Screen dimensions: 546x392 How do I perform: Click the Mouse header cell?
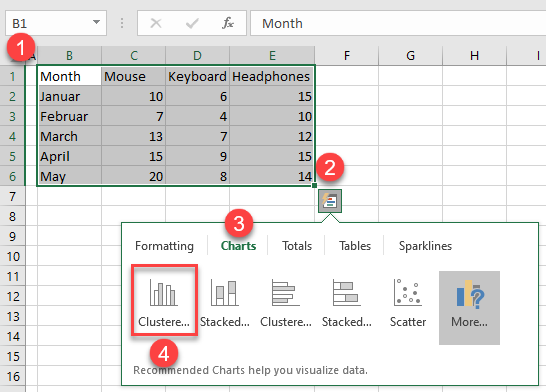[134, 76]
